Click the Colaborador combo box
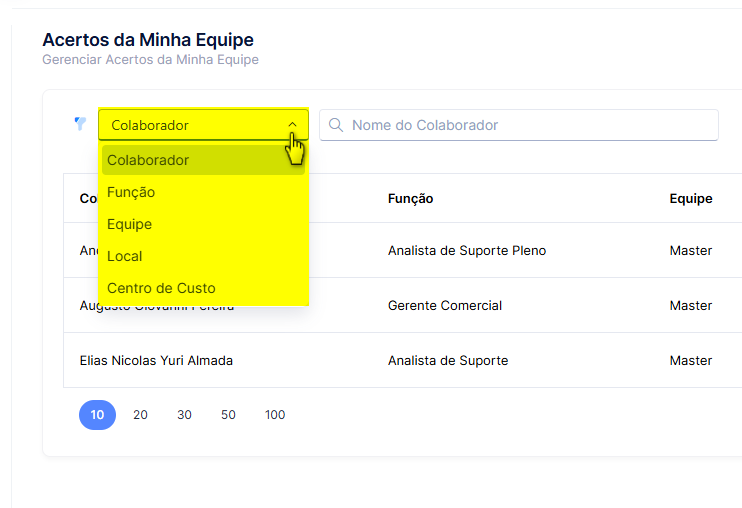Image resolution: width=742 pixels, height=508 pixels. 203,125
